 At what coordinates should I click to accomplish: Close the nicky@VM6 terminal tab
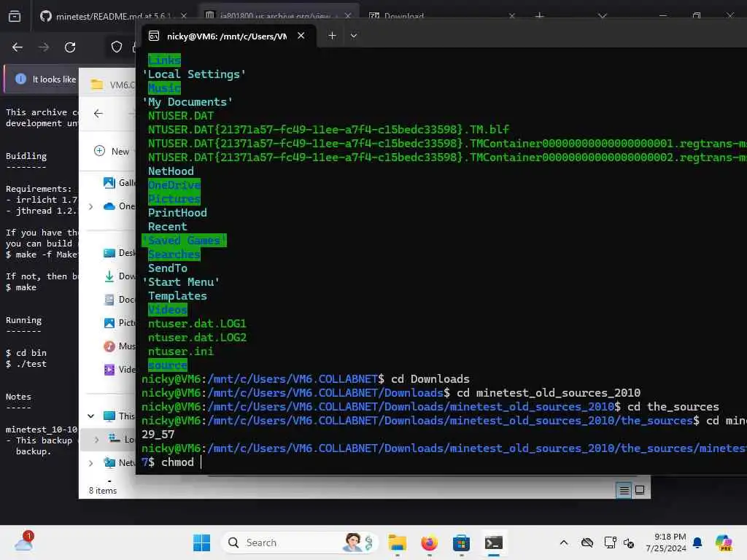coord(301,36)
